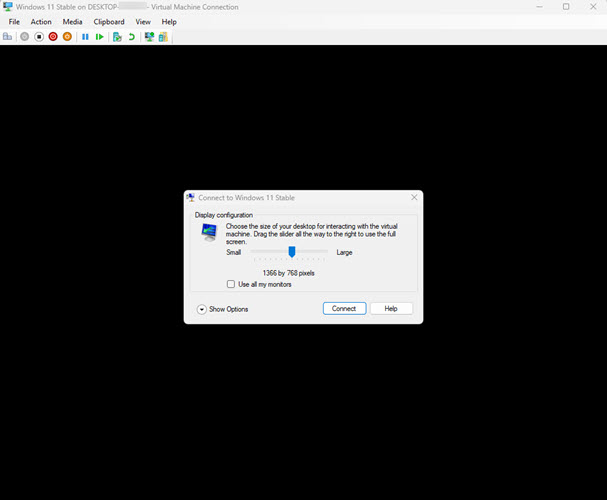Screen dimensions: 607x500
Task: Click the Connect button
Action: 344,308
